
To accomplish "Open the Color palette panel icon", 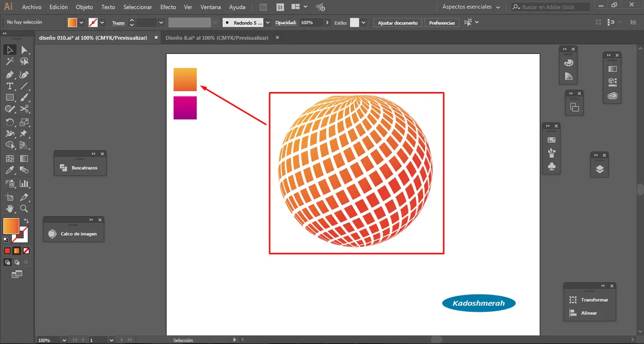I will point(569,63).
